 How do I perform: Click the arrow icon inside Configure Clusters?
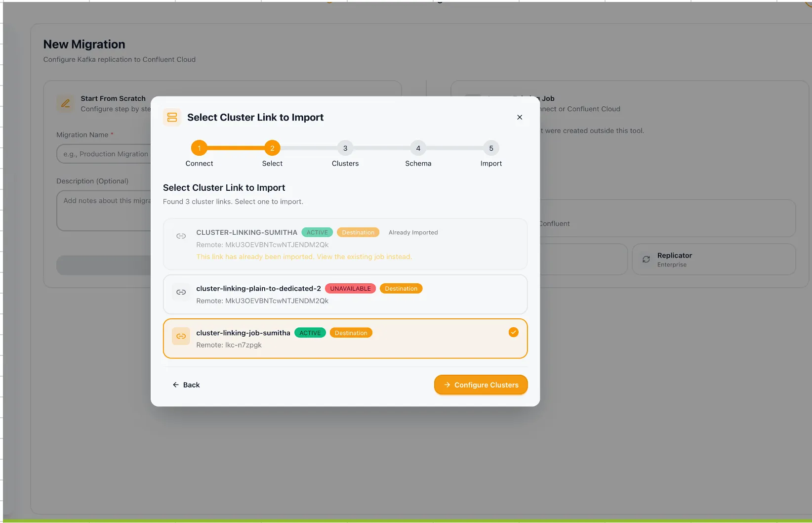pos(447,385)
